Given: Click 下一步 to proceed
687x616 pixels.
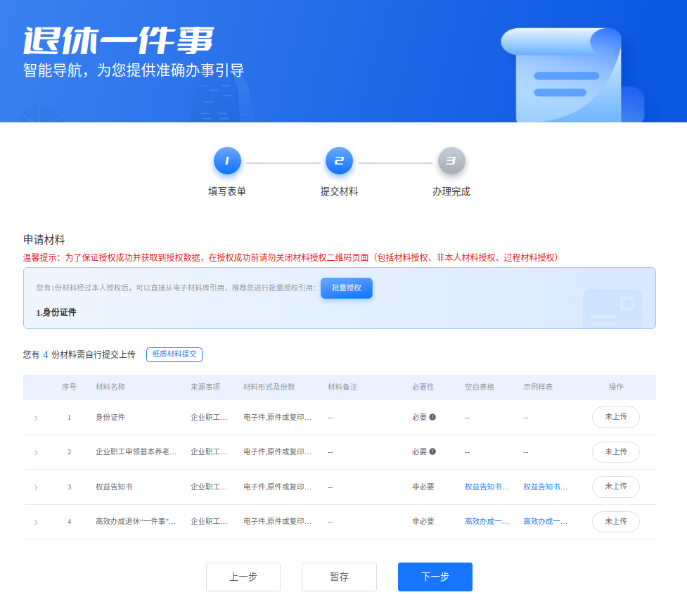Looking at the screenshot, I should point(435,577).
